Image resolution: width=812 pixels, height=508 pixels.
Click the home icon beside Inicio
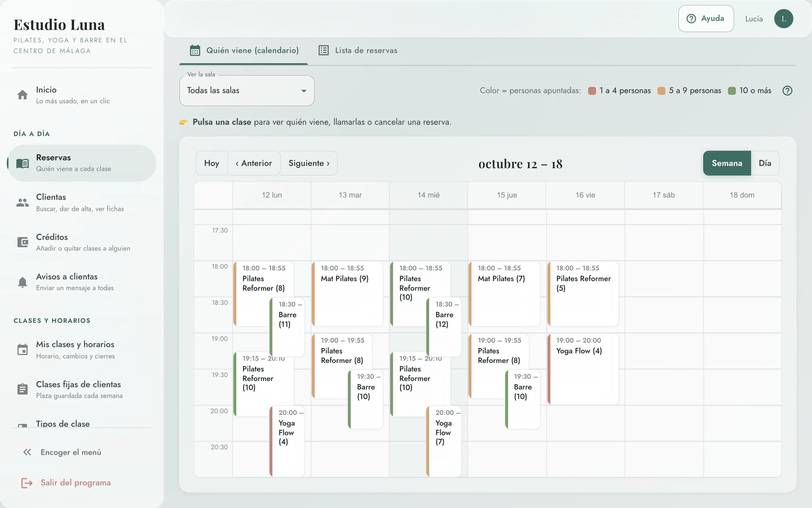23,95
